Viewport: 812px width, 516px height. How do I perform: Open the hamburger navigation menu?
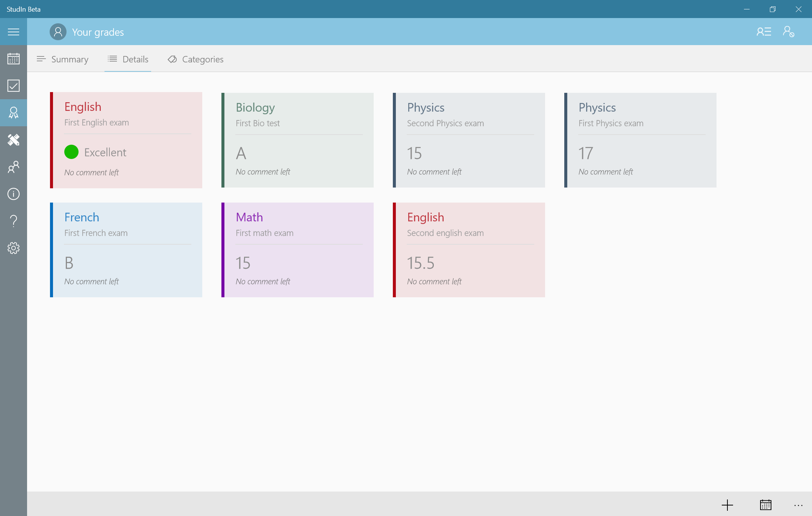(14, 32)
